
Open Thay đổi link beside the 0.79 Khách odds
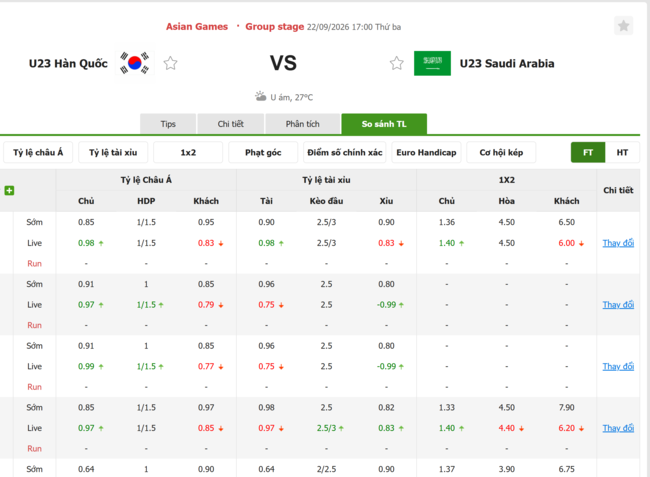click(x=618, y=305)
